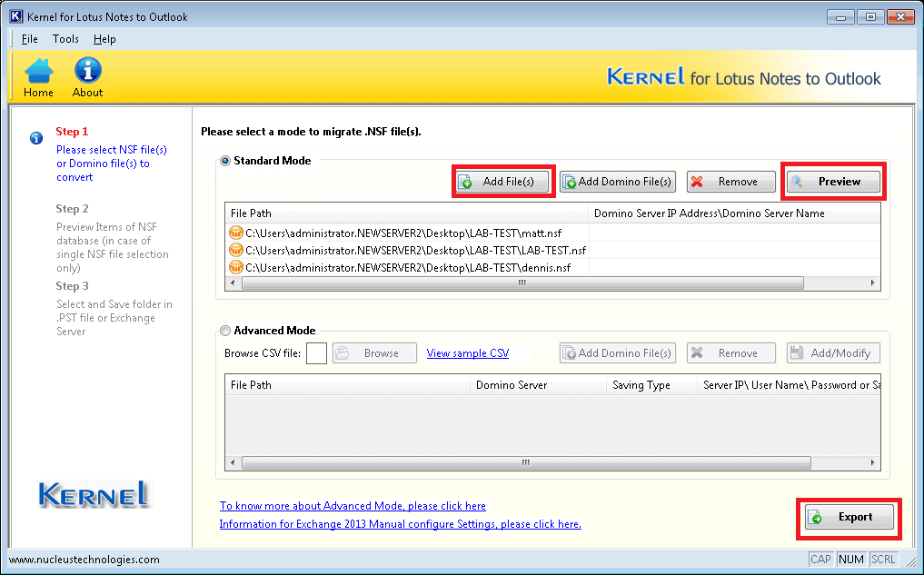Image resolution: width=924 pixels, height=575 pixels.
Task: Click the disabled Browse button
Action: point(375,352)
